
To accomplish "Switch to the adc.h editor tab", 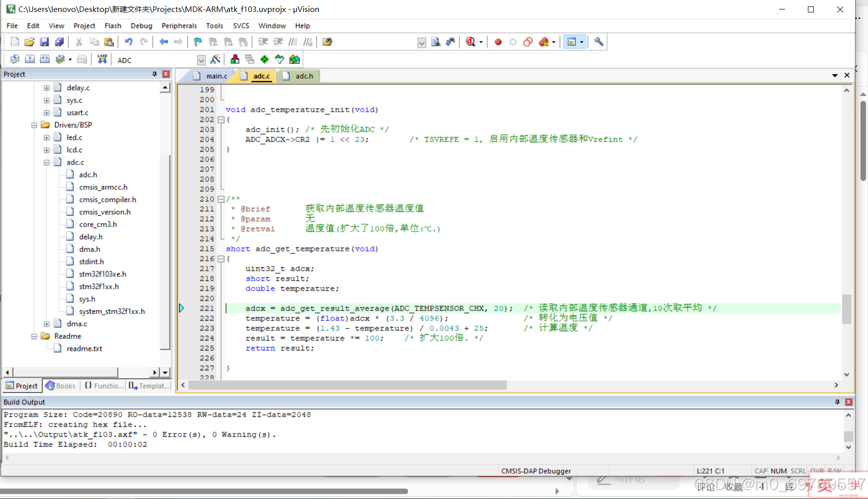I will point(299,76).
